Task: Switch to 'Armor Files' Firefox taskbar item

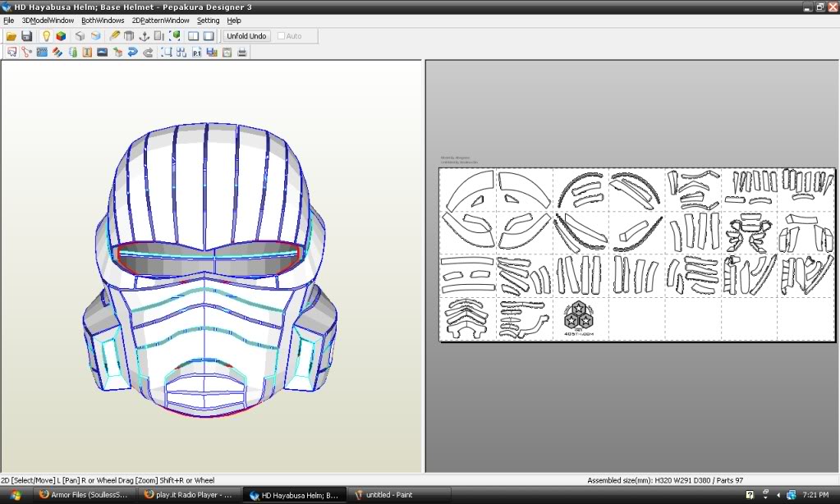Action: (84, 495)
